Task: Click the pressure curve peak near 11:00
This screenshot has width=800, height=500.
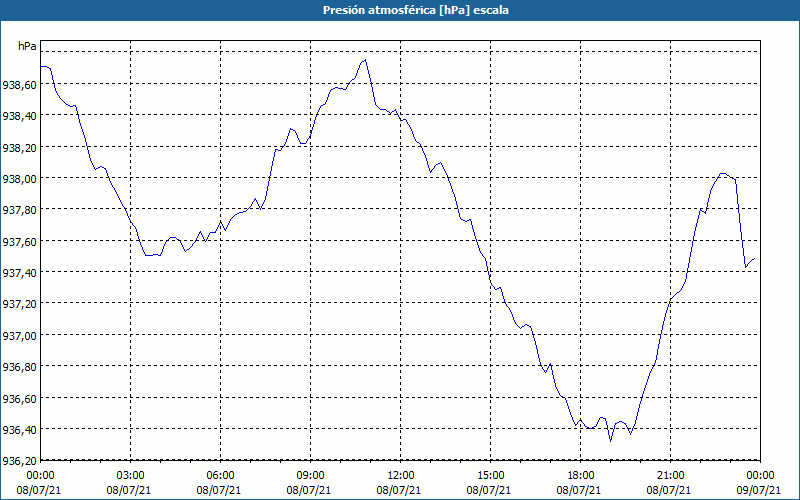Action: click(x=365, y=60)
